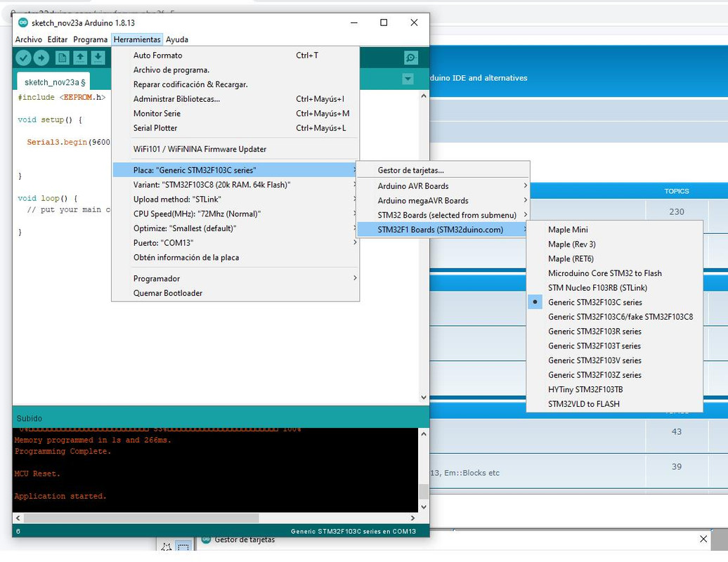The height and width of the screenshot is (562, 728).
Task: Open the Editar menu
Action: [58, 39]
